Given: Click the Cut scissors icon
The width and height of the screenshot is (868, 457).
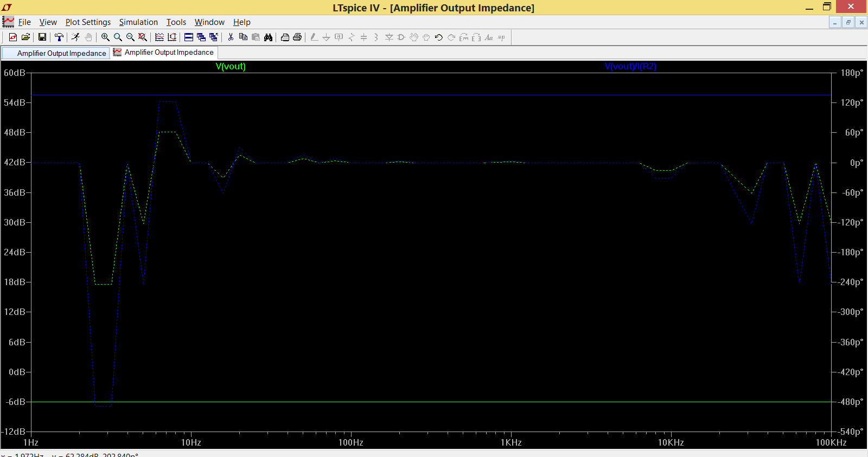Looking at the screenshot, I should [231, 37].
